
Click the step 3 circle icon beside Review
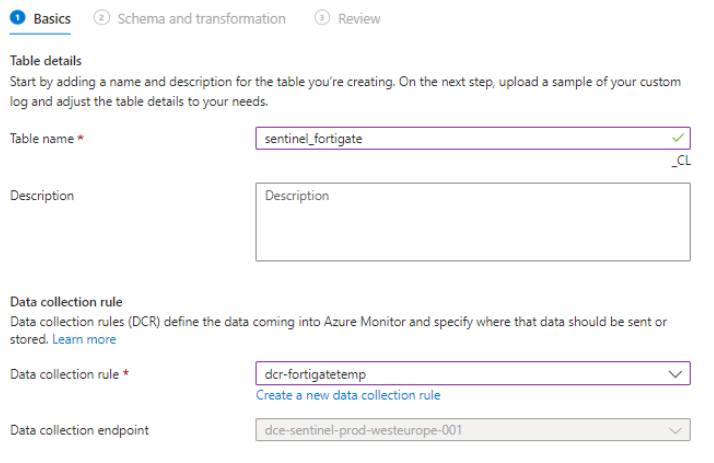[x=322, y=18]
